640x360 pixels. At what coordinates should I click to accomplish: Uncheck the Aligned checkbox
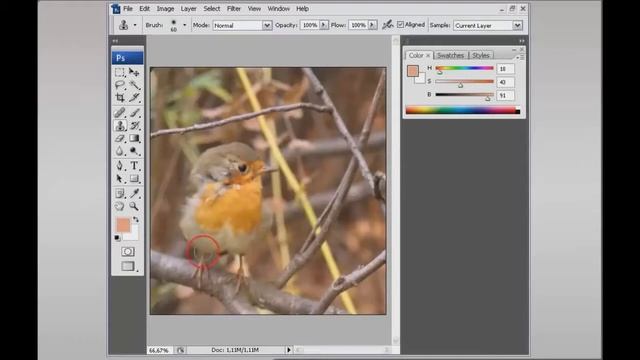point(400,25)
